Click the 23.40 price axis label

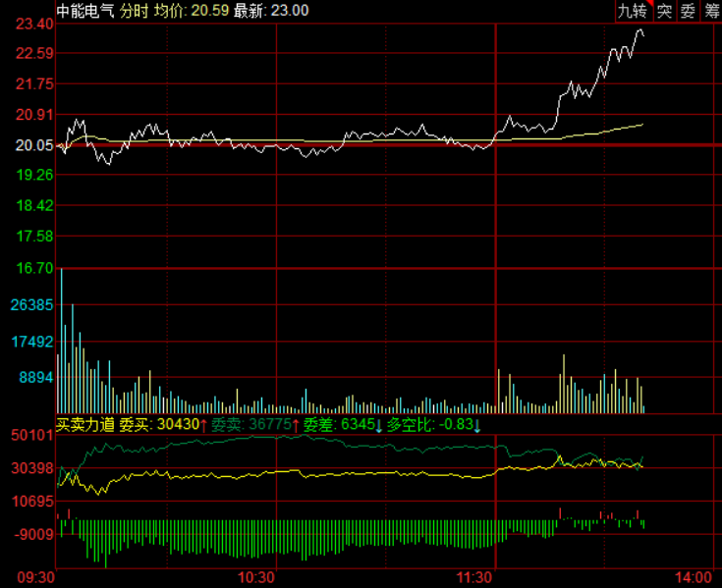[x=34, y=24]
